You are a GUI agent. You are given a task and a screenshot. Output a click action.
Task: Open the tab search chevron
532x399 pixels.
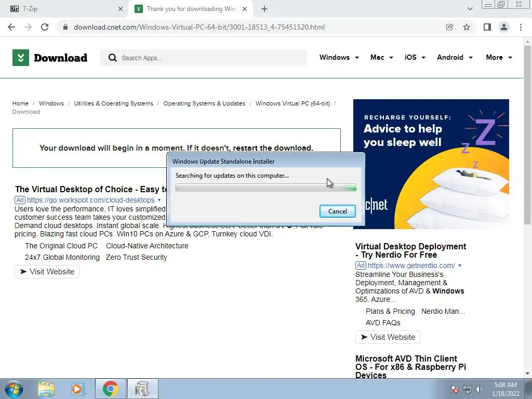click(x=470, y=9)
